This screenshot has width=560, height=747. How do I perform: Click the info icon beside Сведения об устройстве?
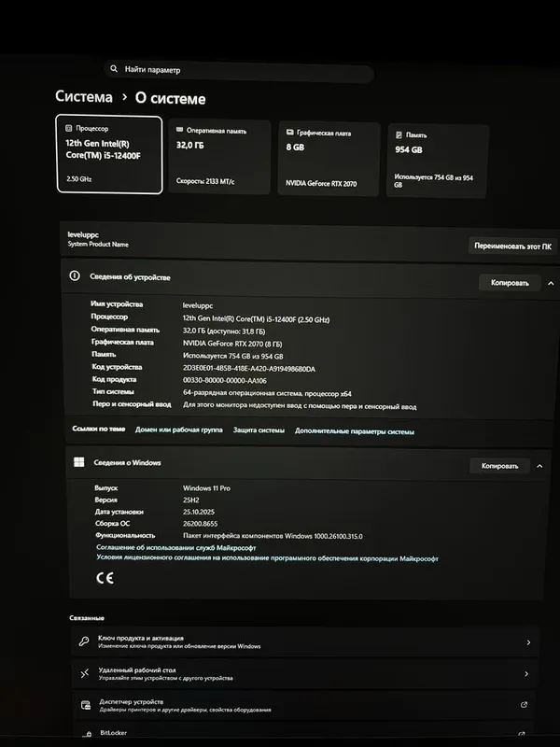(x=75, y=275)
